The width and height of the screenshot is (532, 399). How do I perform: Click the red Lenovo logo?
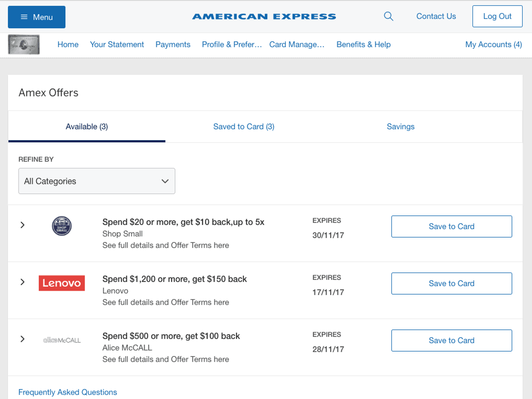click(x=62, y=283)
